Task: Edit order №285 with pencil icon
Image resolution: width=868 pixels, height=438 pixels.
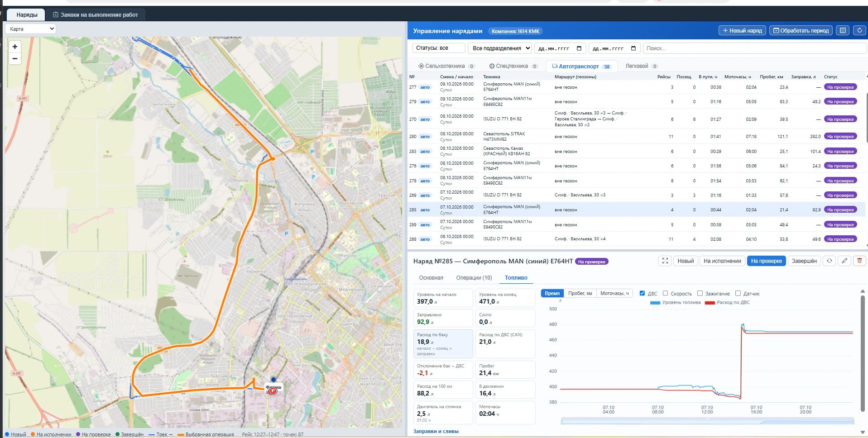Action: click(844, 261)
